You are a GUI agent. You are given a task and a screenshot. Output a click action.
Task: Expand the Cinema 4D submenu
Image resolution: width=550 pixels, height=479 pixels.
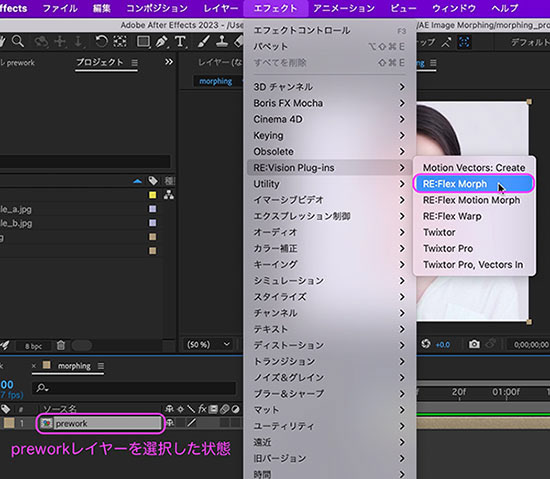[x=329, y=119]
